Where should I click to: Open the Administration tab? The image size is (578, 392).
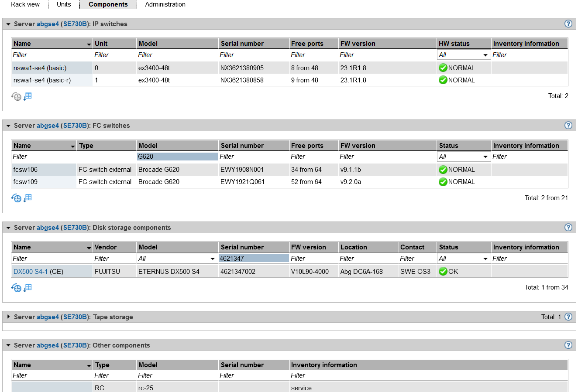[165, 4]
